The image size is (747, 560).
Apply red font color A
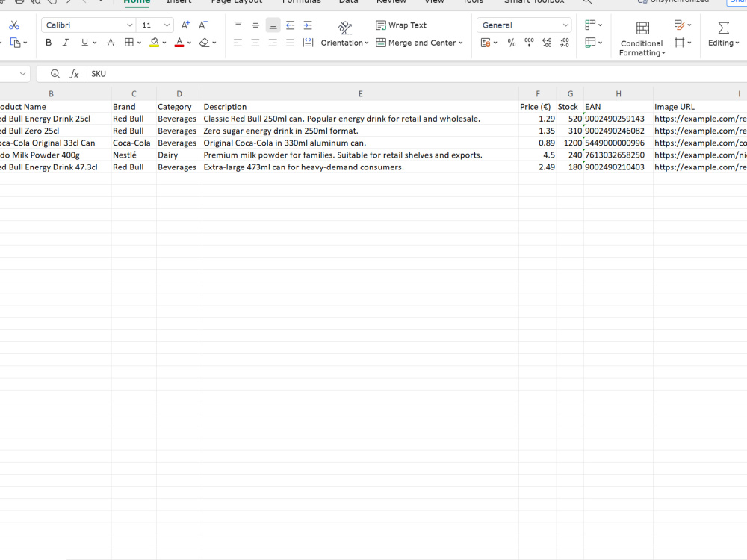coord(179,43)
